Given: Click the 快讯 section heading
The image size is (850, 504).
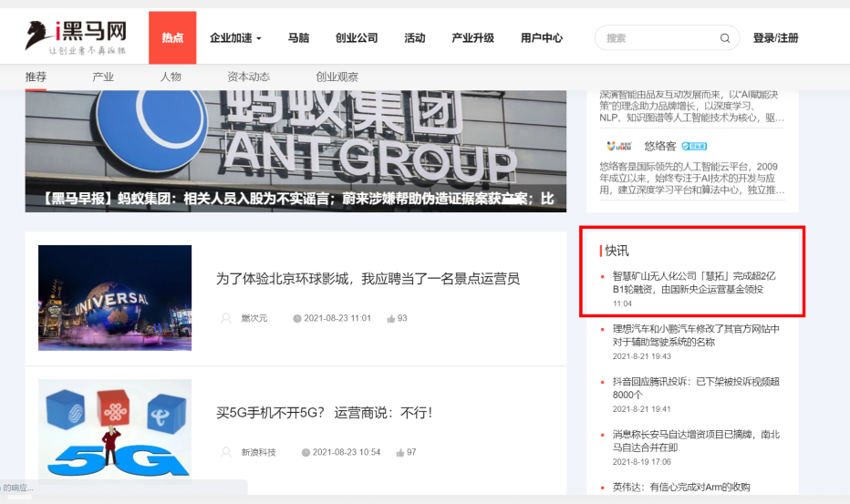Looking at the screenshot, I should point(617,251).
